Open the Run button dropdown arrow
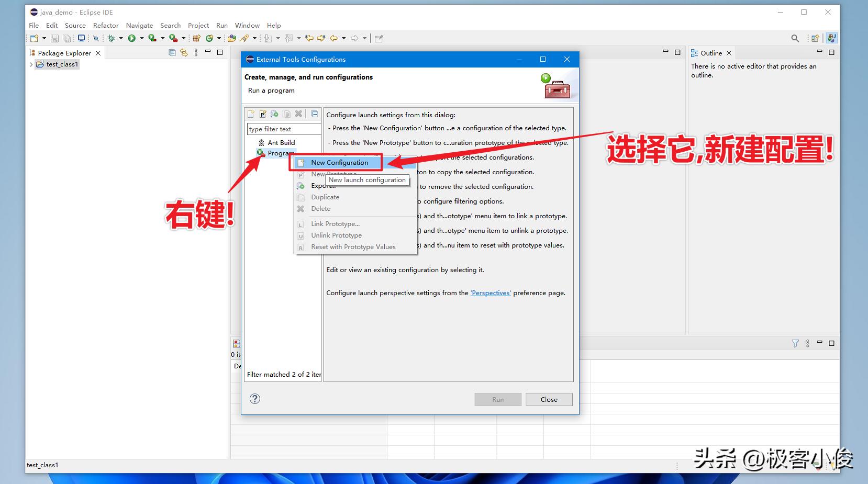 142,38
